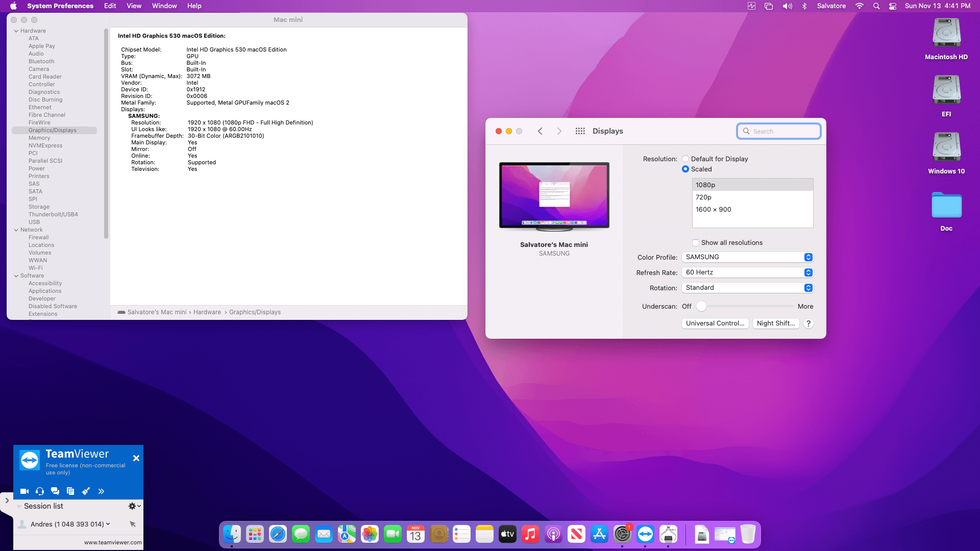The width and height of the screenshot is (980, 551).
Task: Expand more TeamViewer functions with double-arrow
Action: (101, 491)
